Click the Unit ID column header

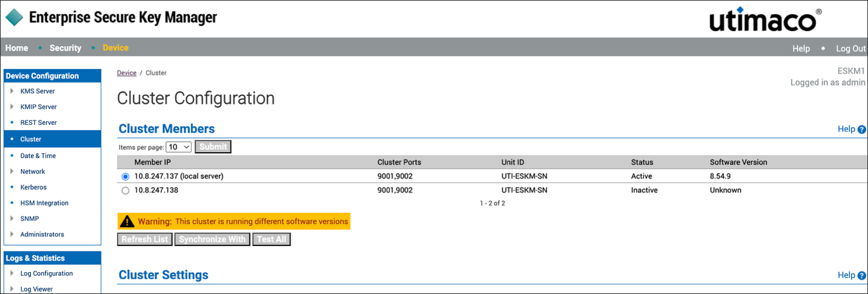pos(513,162)
